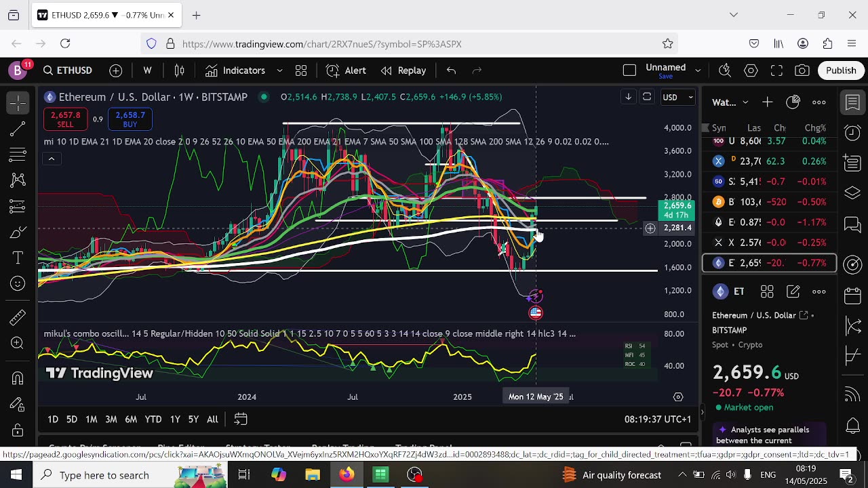Add a symbol to the watchlist
The width and height of the screenshot is (868, 488).
(767, 102)
